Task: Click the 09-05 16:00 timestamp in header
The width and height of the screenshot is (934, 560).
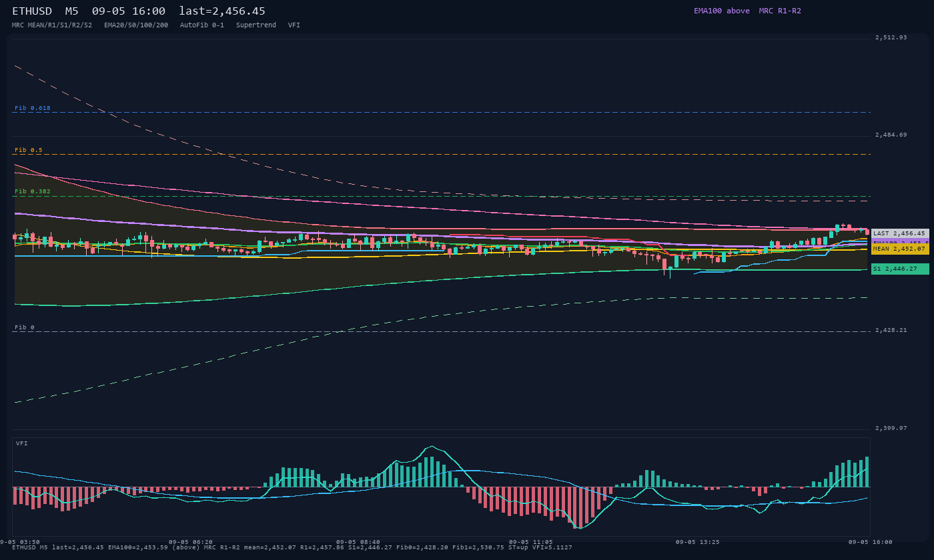Action: (129, 11)
